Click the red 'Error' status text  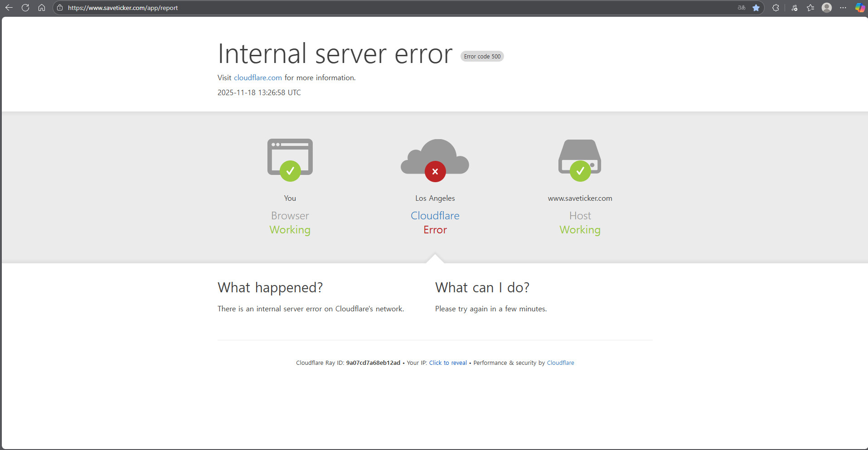click(x=435, y=230)
